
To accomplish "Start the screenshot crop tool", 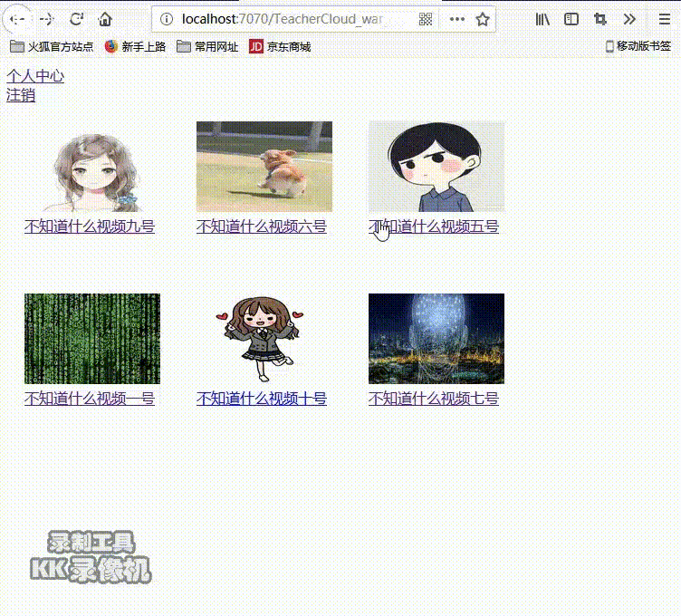I will [x=600, y=19].
